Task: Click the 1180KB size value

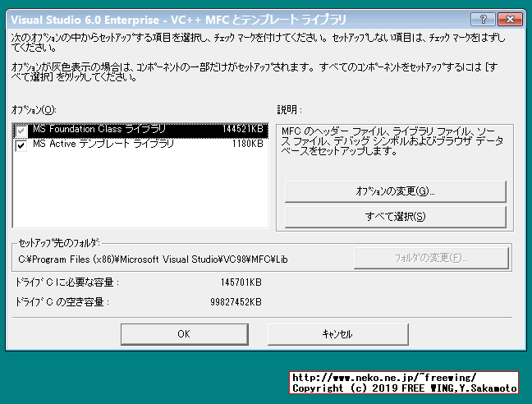Action: [248, 144]
